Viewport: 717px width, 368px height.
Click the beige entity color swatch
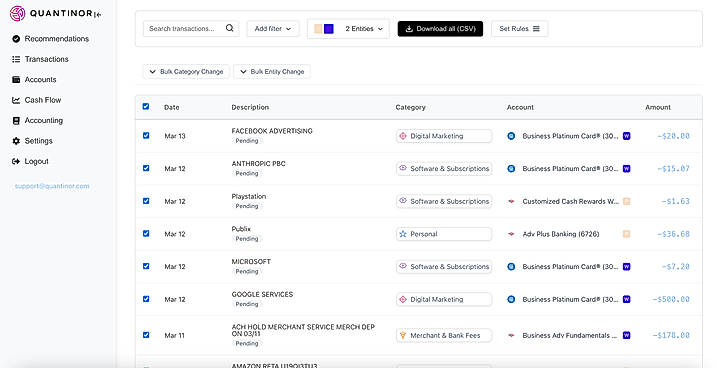coord(318,29)
